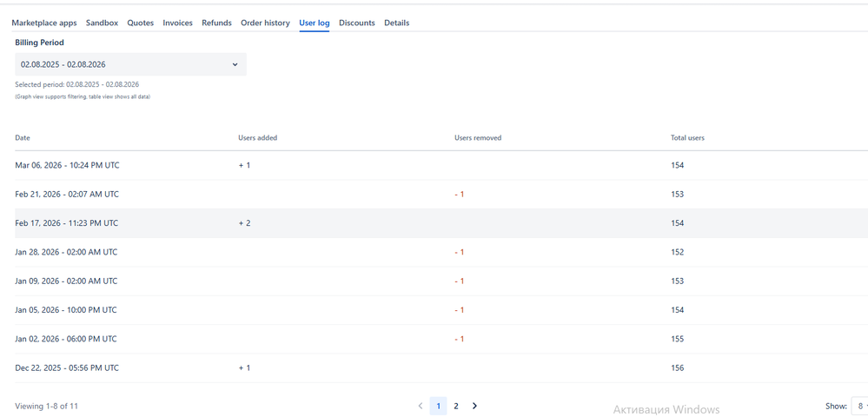The width and height of the screenshot is (868, 417).
Task: Select the Feb 21, 2026 - 02:07 AM UTC row
Action: (441, 195)
